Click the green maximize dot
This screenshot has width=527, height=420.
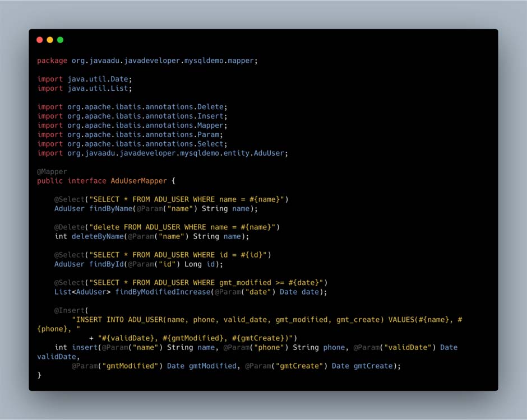pos(60,40)
